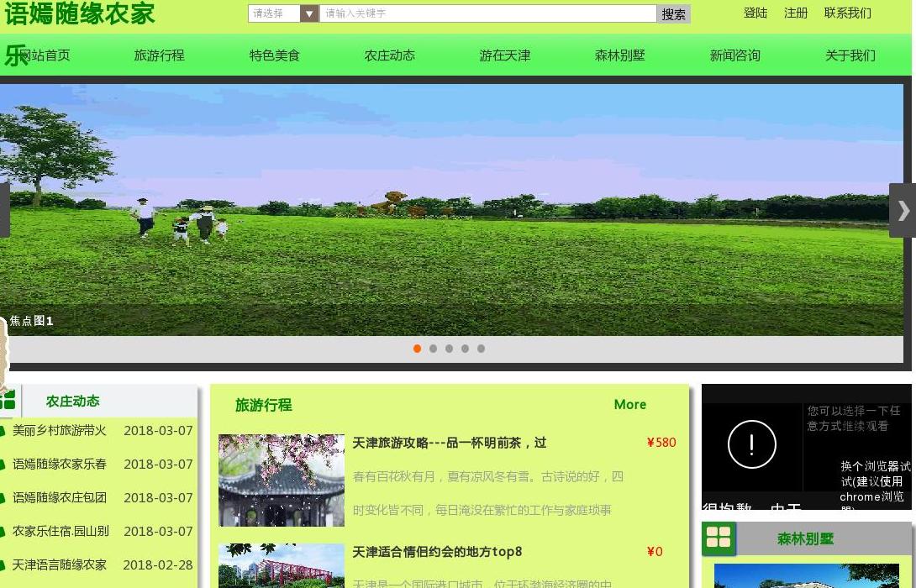Viewport: 916px width, 588px height.
Task: Go back with the previous-slide arrow
Action: point(5,210)
